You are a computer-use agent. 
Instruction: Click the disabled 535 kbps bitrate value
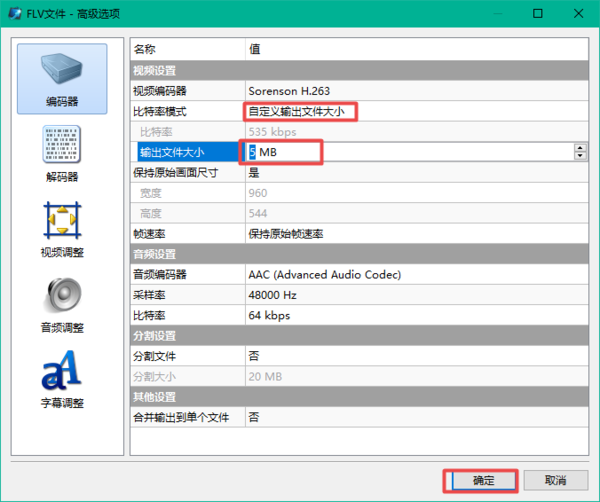pyautogui.click(x=416, y=132)
